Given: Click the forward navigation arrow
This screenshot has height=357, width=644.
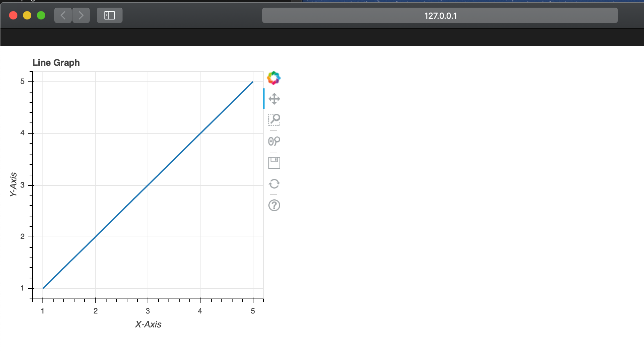Looking at the screenshot, I should coord(81,15).
